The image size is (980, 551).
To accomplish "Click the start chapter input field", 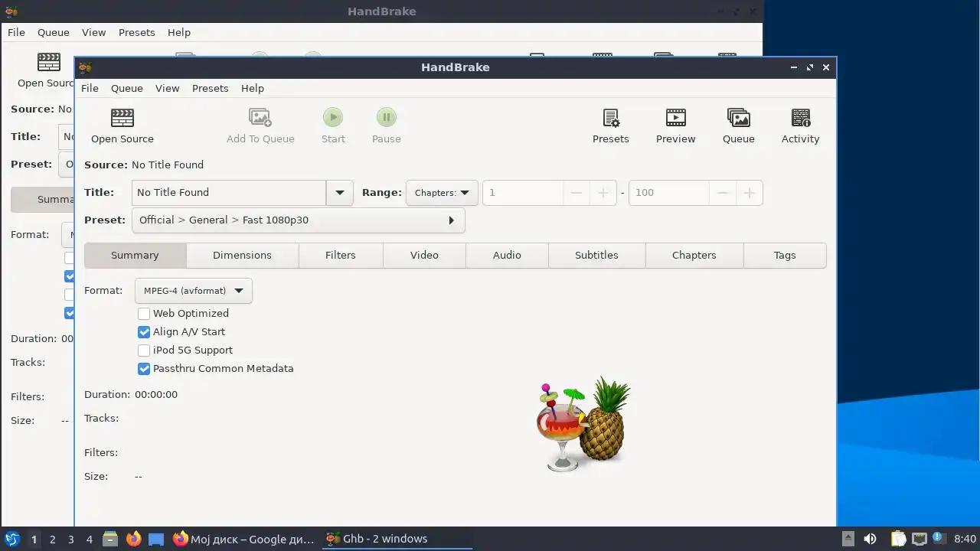I will tap(523, 192).
